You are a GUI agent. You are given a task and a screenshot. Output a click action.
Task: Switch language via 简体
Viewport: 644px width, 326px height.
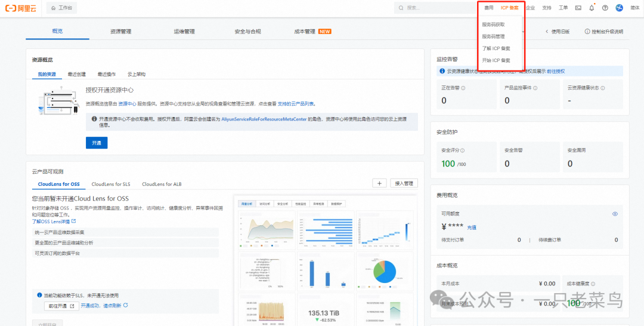tap(634, 8)
